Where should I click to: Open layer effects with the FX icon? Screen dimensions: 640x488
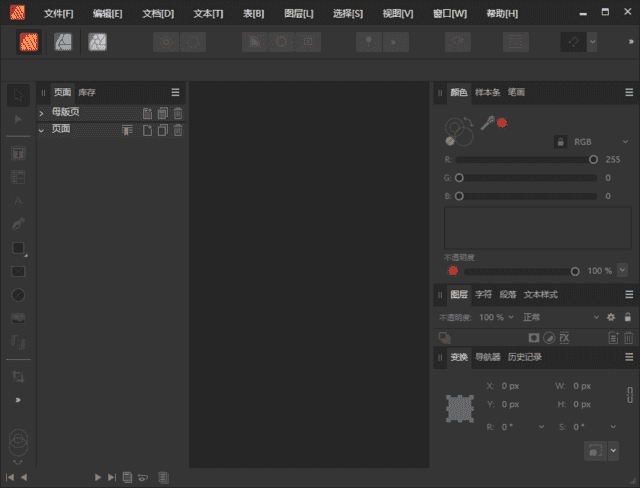(x=564, y=338)
